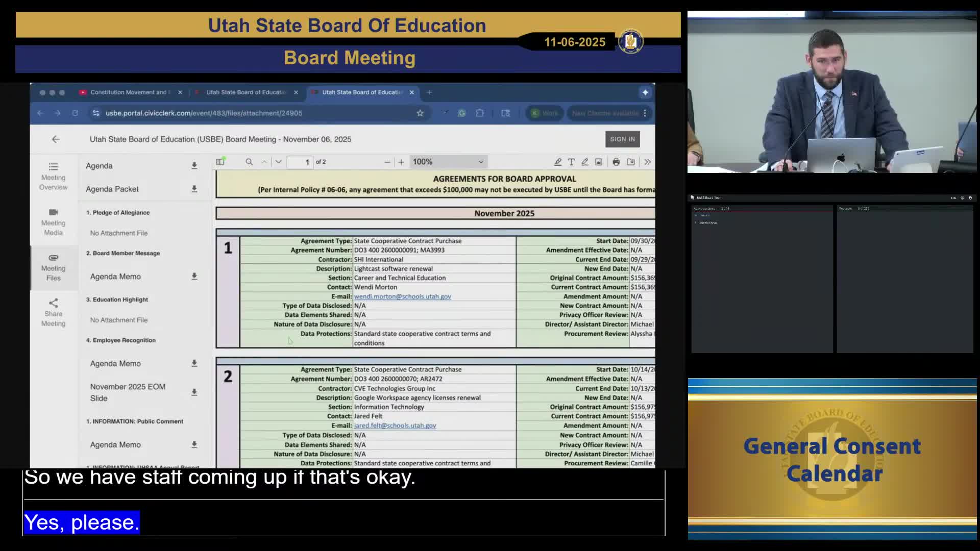Click the SIGN IN button
Image resolution: width=980 pixels, height=551 pixels.
click(622, 139)
